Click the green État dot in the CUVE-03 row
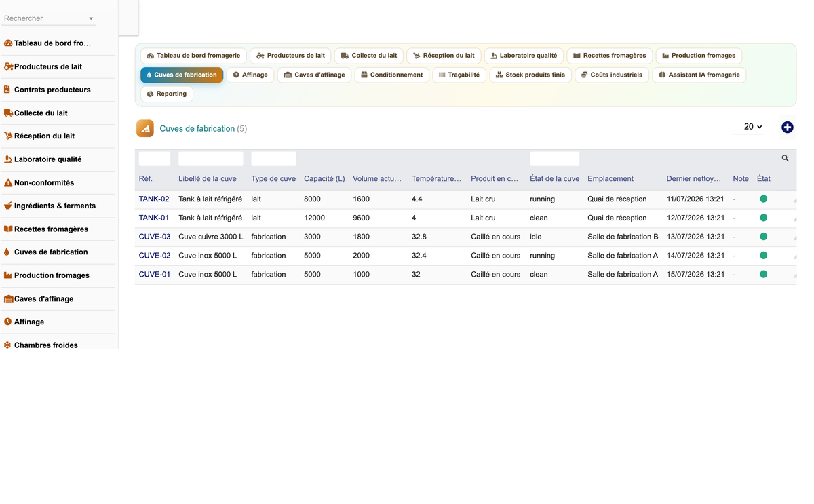Screen dimensions: 814x504 tap(763, 237)
